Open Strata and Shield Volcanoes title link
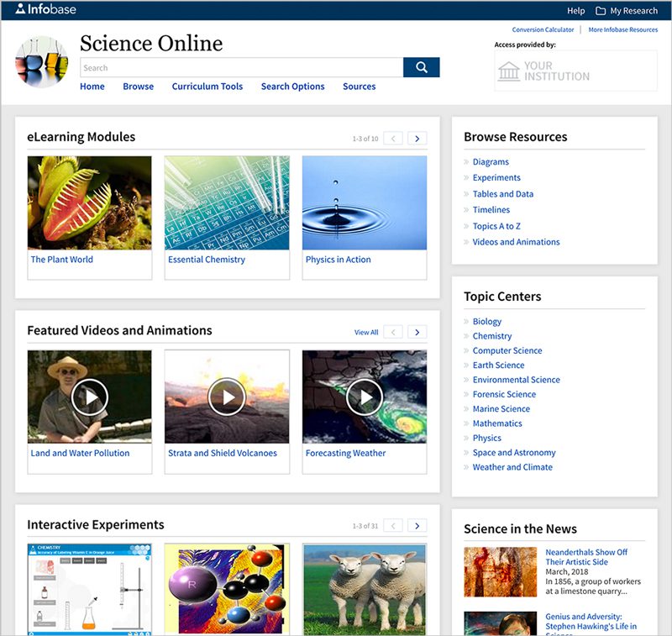Screen dimensions: 672x636 [223, 453]
